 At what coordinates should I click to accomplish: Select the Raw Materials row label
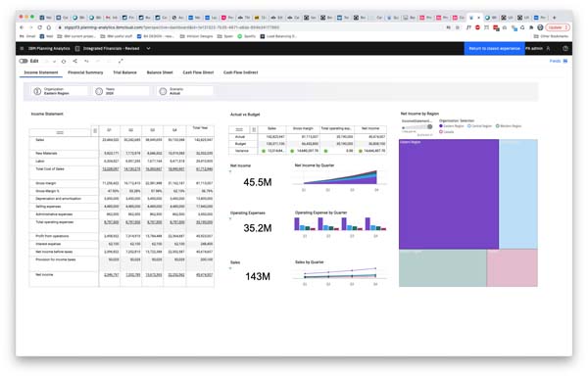click(46, 154)
